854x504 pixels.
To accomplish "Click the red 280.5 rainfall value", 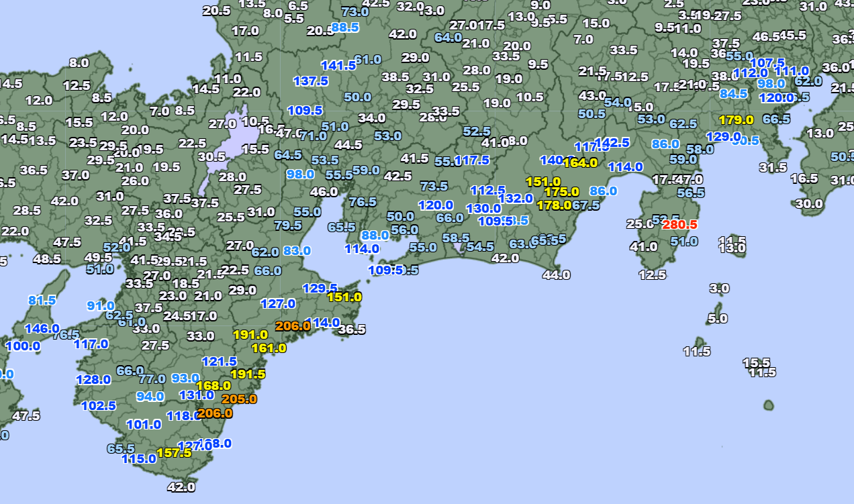I will (x=679, y=225).
